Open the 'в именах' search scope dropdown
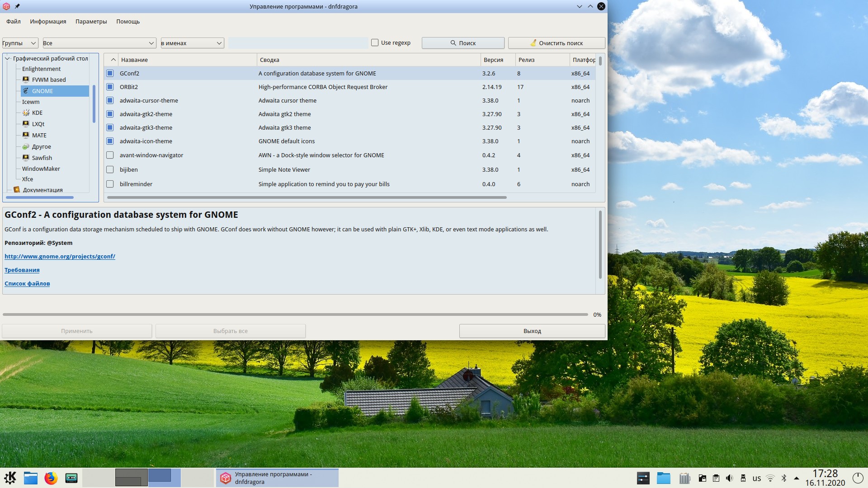868x488 pixels. [192, 43]
